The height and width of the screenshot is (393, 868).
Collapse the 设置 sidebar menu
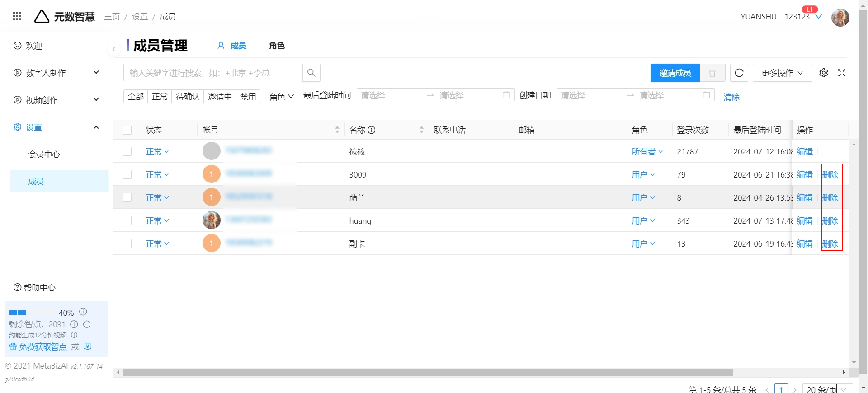click(57, 127)
